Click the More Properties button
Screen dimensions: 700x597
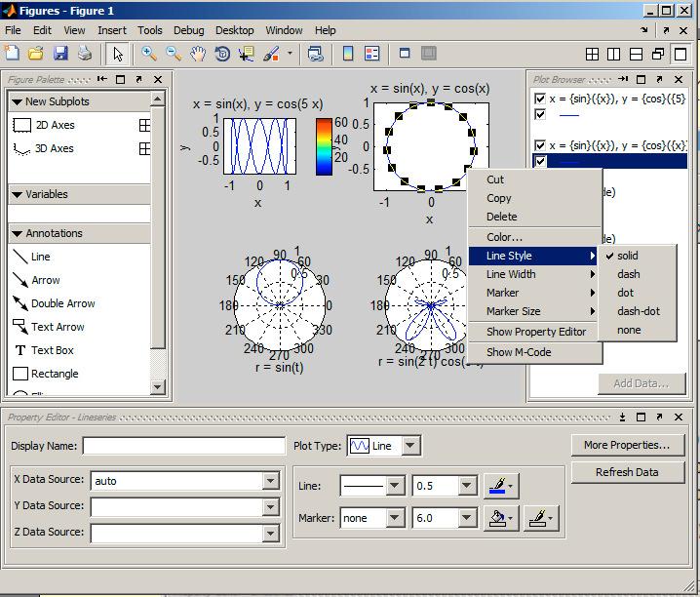tap(627, 445)
